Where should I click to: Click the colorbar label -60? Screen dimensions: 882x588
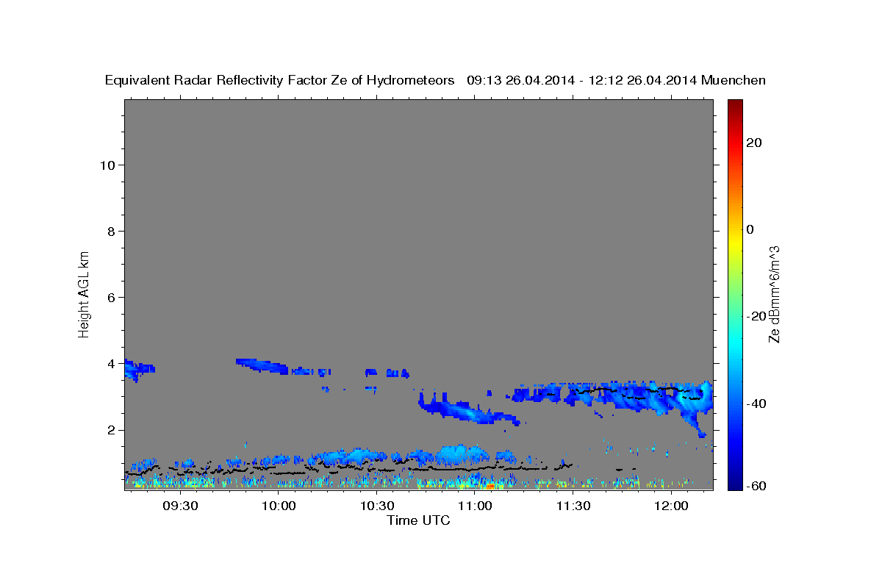[756, 485]
